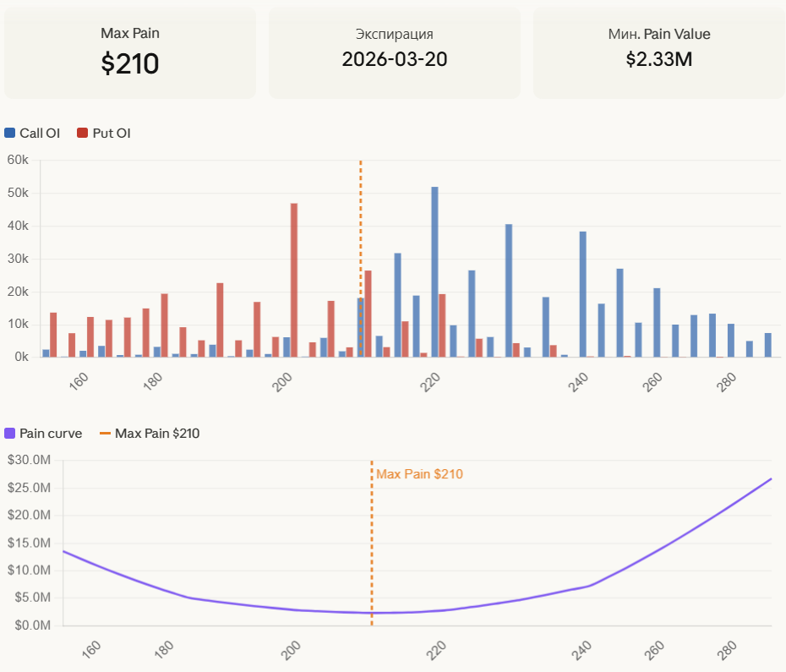The width and height of the screenshot is (786, 672).
Task: Click the Min Pain Value $2.33M card
Action: point(659,53)
